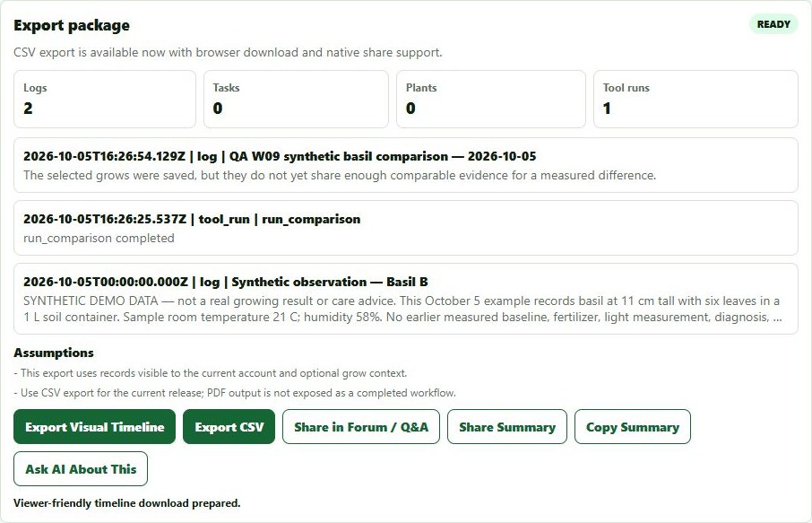Open Synthetic observation — Basil B log entry
Image resolution: width=812 pixels, height=523 pixels.
pyautogui.click(x=405, y=299)
